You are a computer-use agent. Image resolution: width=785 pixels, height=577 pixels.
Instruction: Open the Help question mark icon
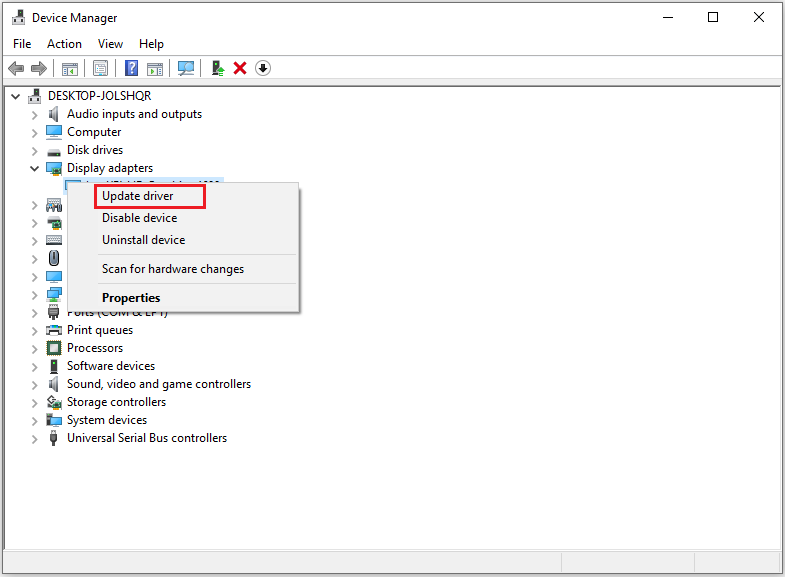132,68
